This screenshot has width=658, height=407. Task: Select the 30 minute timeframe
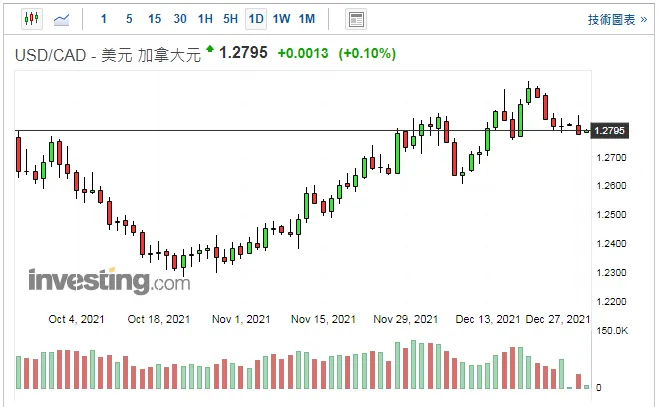click(x=180, y=19)
